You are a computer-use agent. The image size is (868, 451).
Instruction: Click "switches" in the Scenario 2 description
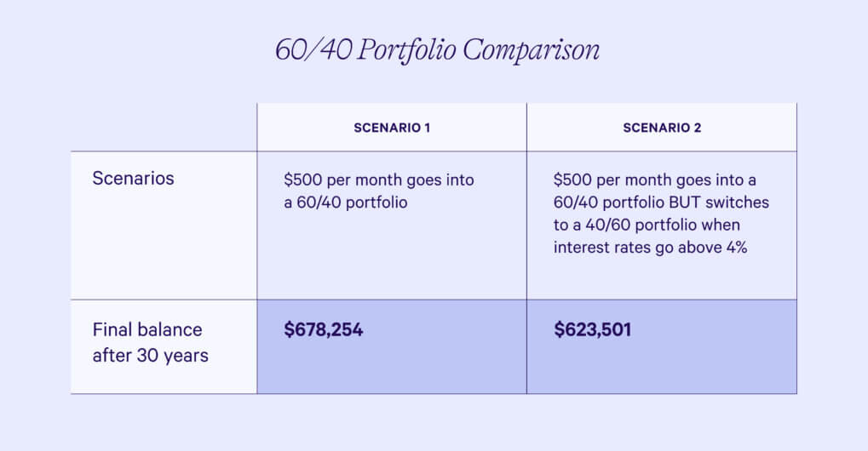739,203
